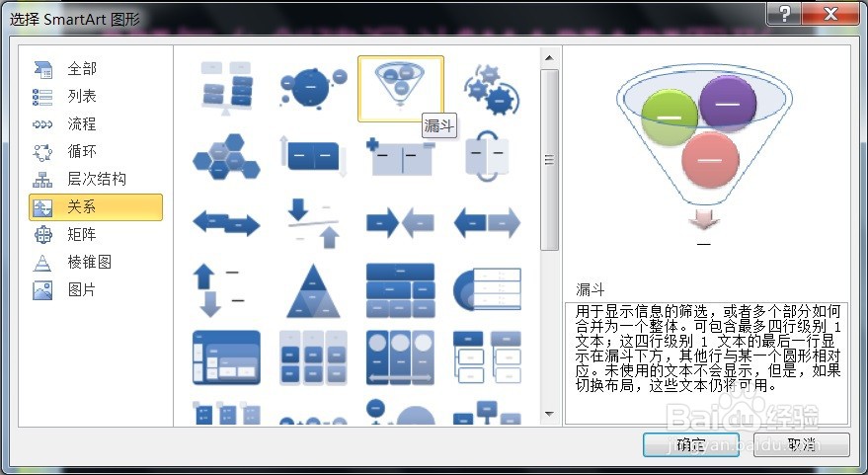Choose the layout with circular arrows around two boxes
The height and width of the screenshot is (475, 868).
(x=488, y=157)
